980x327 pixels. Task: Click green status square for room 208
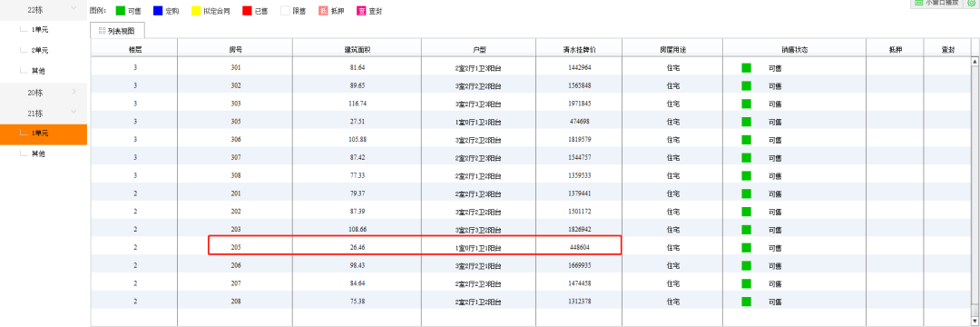coord(746,302)
